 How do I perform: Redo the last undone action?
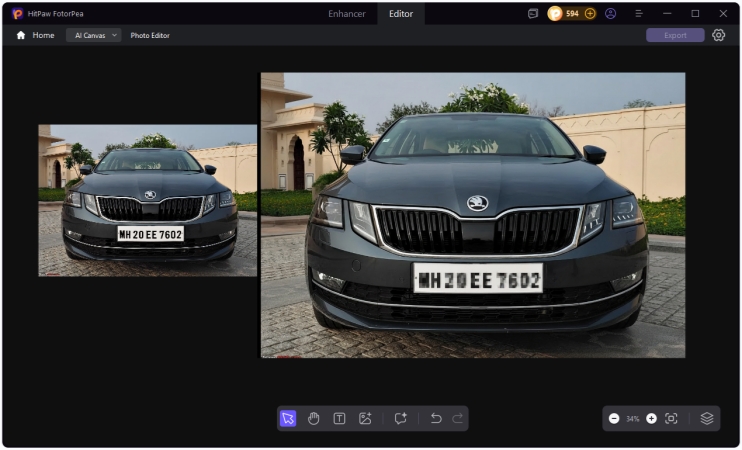pyautogui.click(x=458, y=418)
